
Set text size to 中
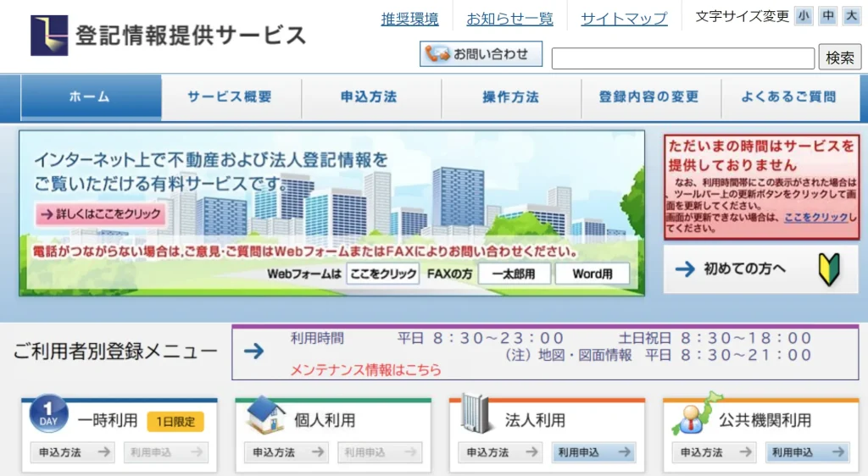(x=827, y=16)
